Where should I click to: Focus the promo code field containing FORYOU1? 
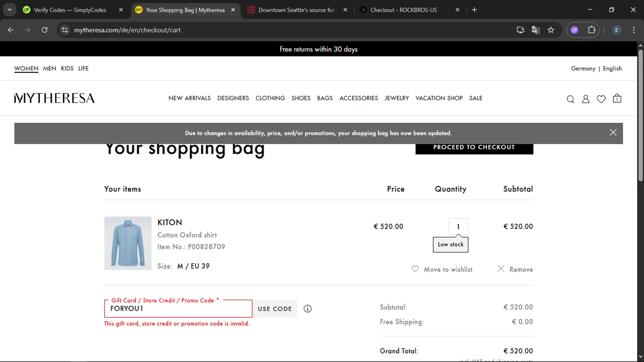tap(178, 309)
